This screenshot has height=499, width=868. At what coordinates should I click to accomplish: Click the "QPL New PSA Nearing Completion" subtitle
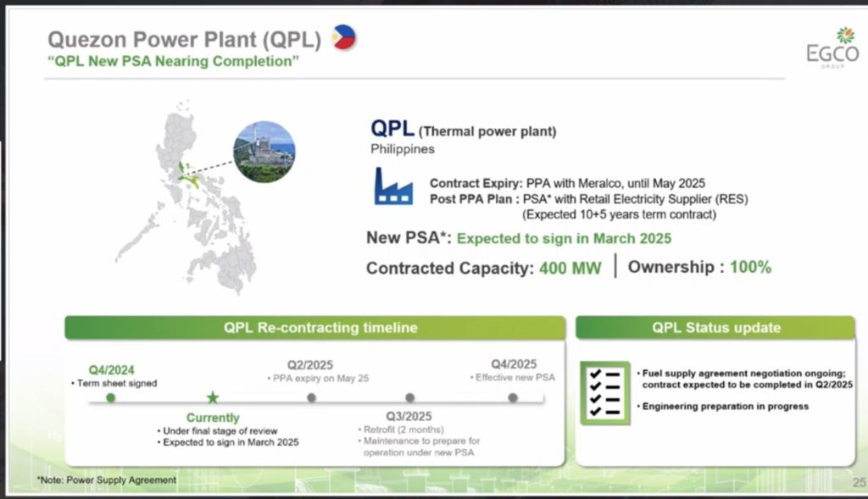[173, 61]
